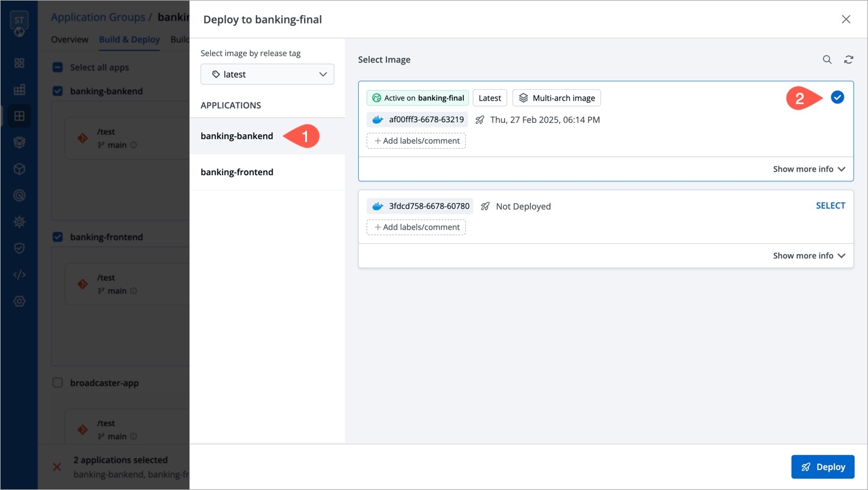Screen dimensions: 868x490
Task: Click the Docker icon for image 3fdcd758-6678-60780
Action: (x=377, y=206)
